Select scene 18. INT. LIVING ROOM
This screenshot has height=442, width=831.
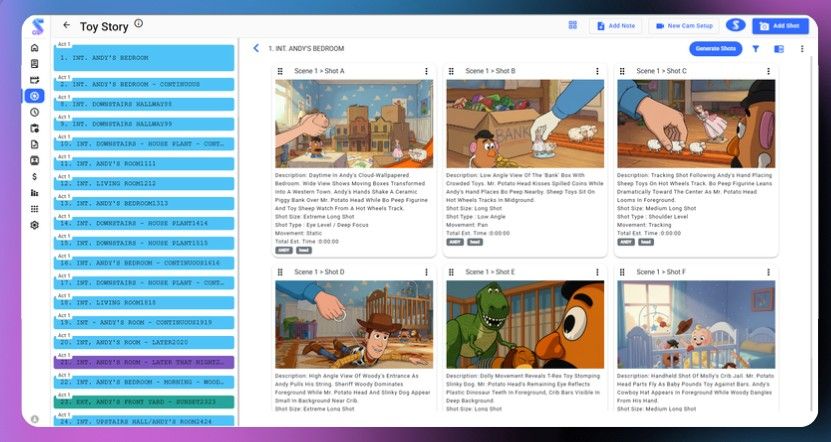click(x=144, y=303)
